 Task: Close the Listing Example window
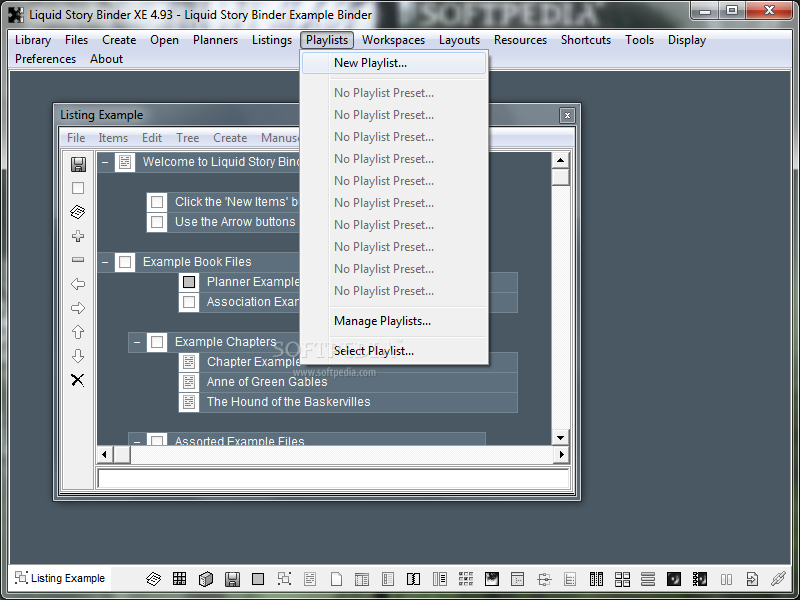[567, 115]
